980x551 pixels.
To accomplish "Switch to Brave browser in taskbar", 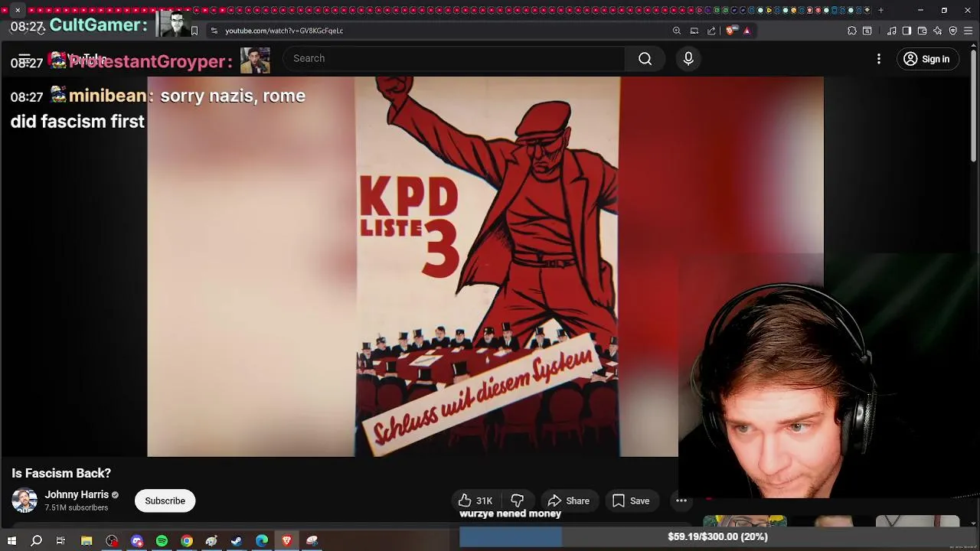I will pyautogui.click(x=287, y=540).
